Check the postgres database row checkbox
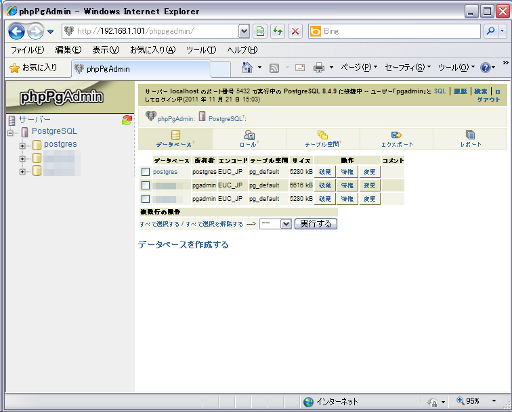This screenshot has width=512, height=412. pyautogui.click(x=145, y=172)
